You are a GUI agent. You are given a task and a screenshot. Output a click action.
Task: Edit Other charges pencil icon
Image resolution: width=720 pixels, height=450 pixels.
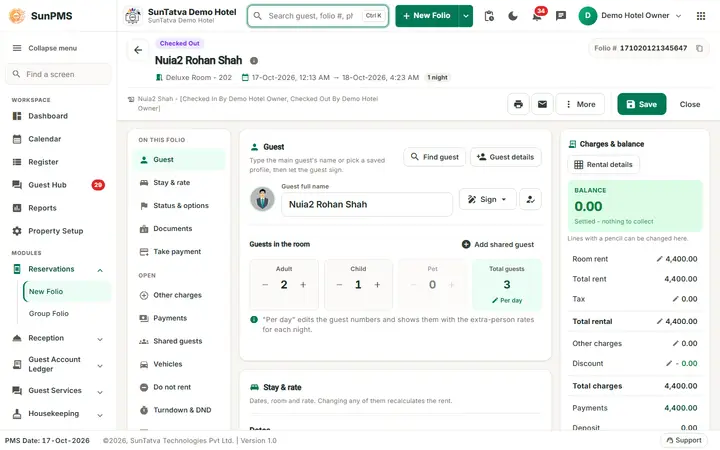coord(675,343)
